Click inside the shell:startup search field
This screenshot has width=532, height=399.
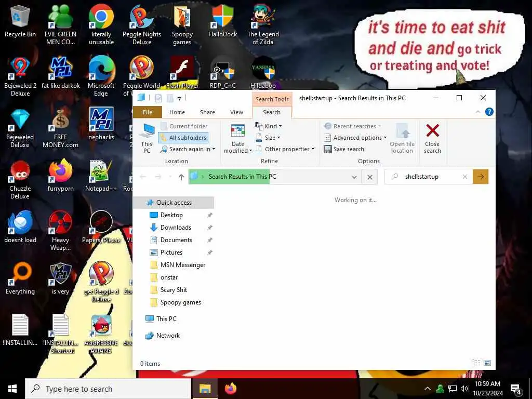429,177
